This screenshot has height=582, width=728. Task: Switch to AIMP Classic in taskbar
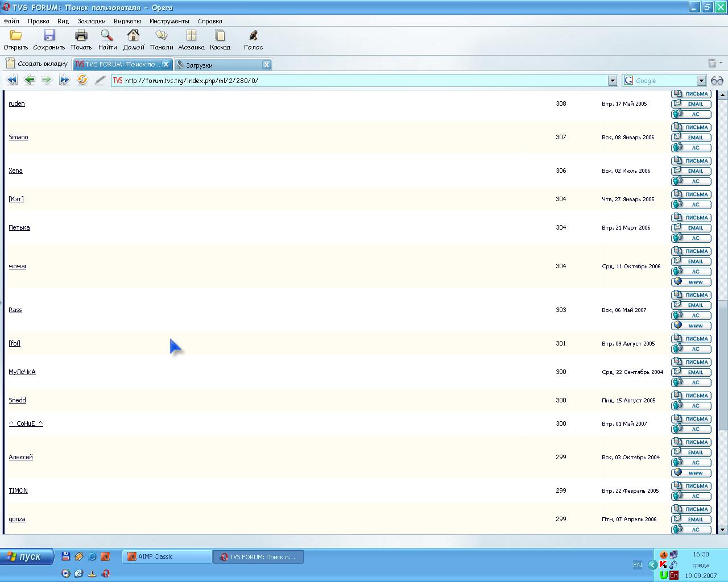(x=166, y=557)
